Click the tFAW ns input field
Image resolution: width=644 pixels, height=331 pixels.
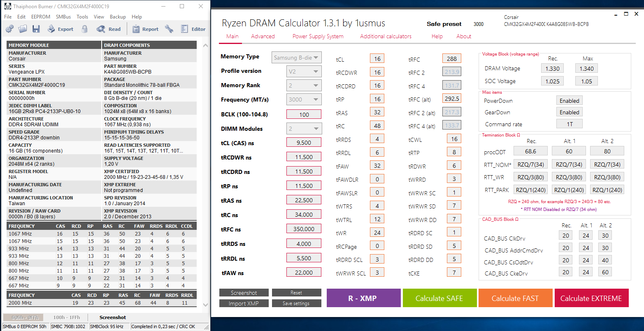[x=304, y=273]
